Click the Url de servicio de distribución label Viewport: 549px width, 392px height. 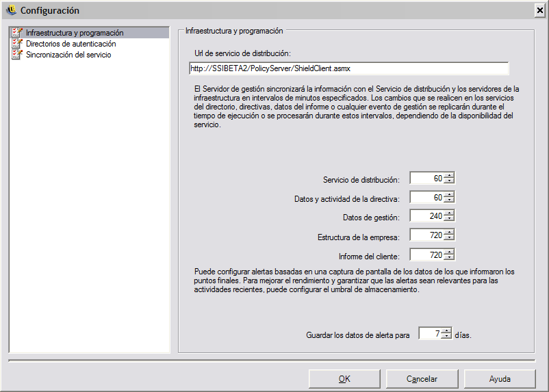[x=242, y=53]
